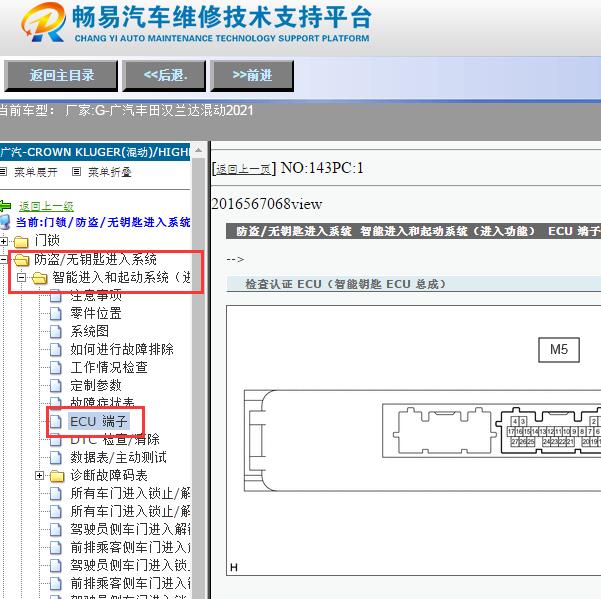
Task: Open the 返回上一页 link in content pane
Action: click(x=244, y=169)
